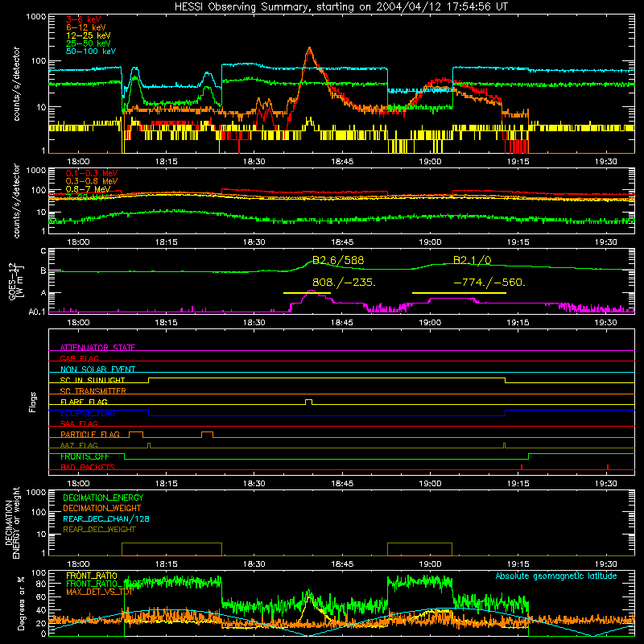Select flare position text 808./-235.

344,283
